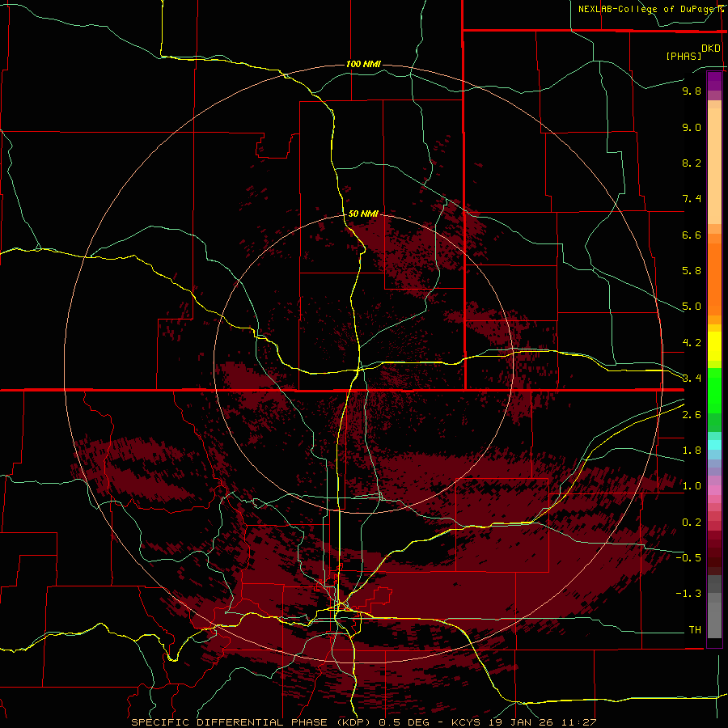This screenshot has height=728, width=728.
Task: Pick the purple top segment of the color bar
Action: pyautogui.click(x=714, y=81)
